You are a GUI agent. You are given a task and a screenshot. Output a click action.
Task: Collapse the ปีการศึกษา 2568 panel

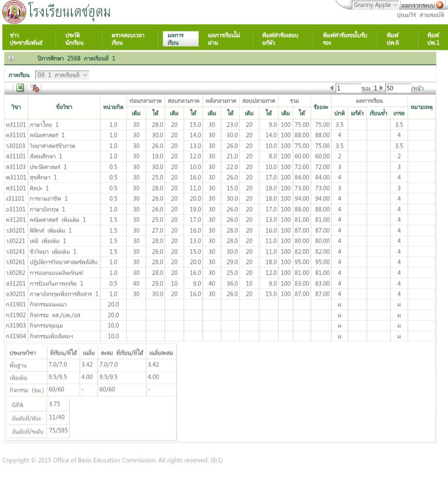click(x=11, y=58)
